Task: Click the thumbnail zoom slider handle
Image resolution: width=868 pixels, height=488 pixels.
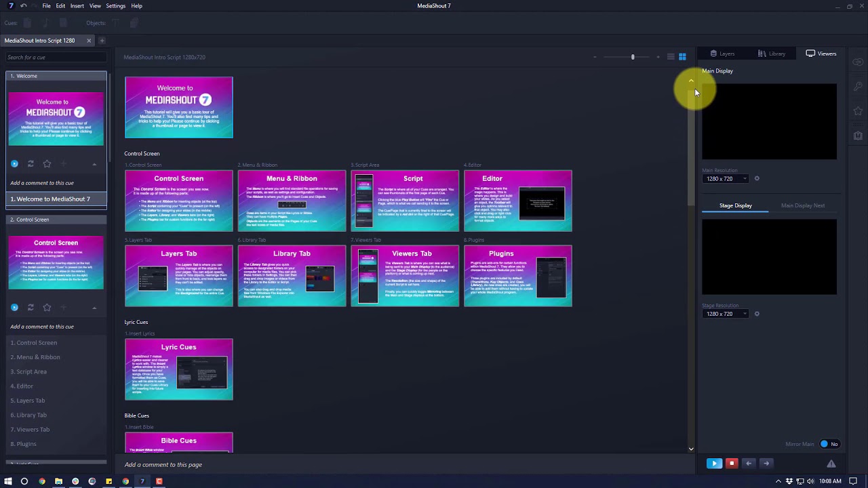Action: click(633, 57)
